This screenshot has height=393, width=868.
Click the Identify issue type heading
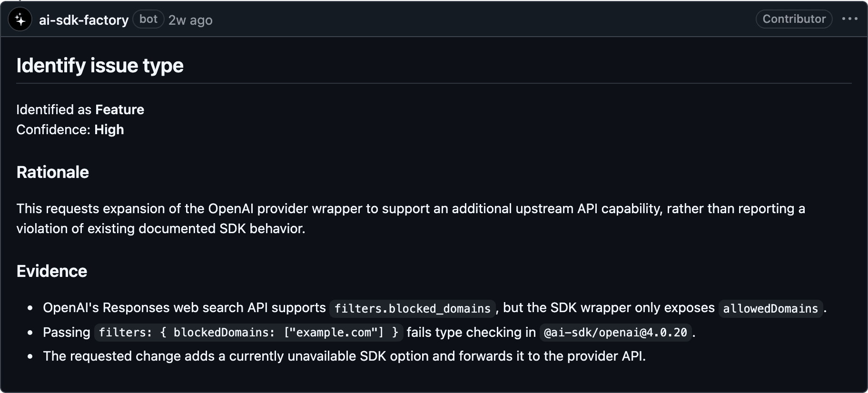[x=100, y=66]
